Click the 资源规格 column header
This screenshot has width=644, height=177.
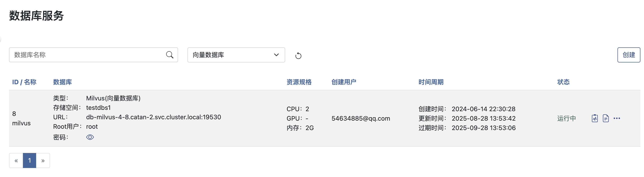click(299, 82)
